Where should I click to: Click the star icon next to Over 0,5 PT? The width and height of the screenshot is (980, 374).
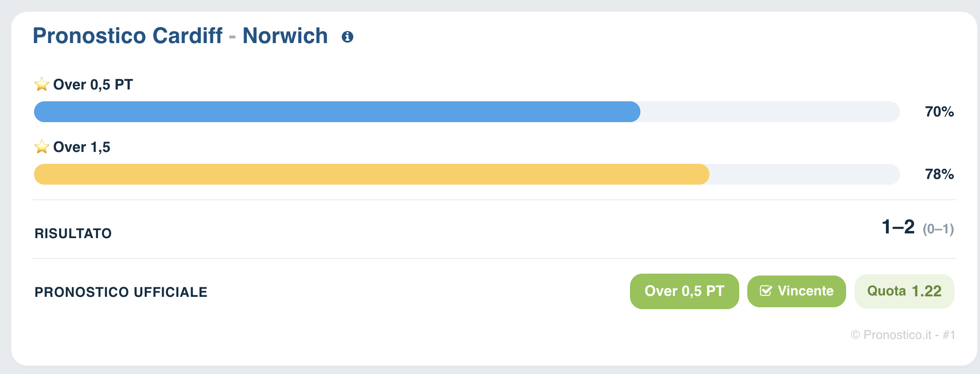42,84
